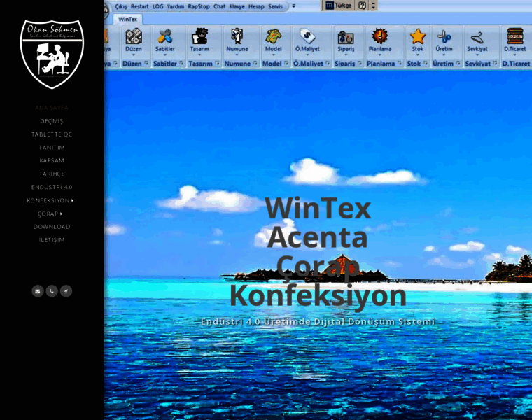Click the Ö.Maliyet price tag icon
This screenshot has height=420, width=532.
click(x=307, y=37)
